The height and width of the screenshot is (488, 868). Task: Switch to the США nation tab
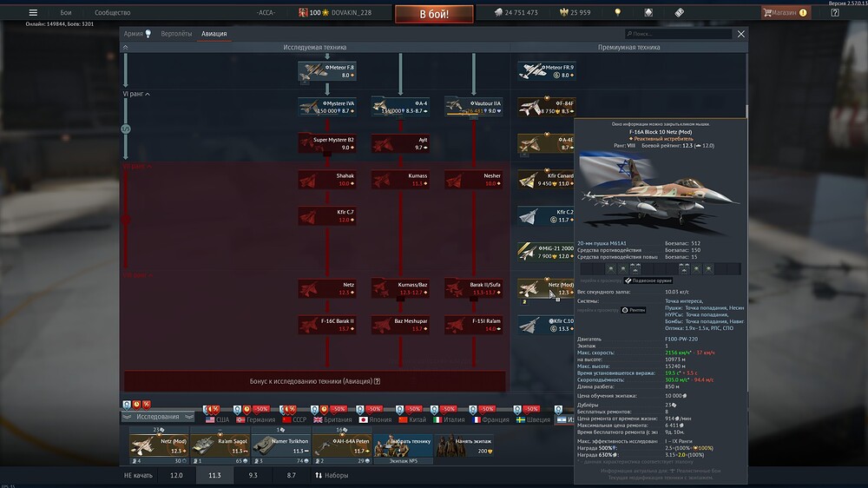217,419
